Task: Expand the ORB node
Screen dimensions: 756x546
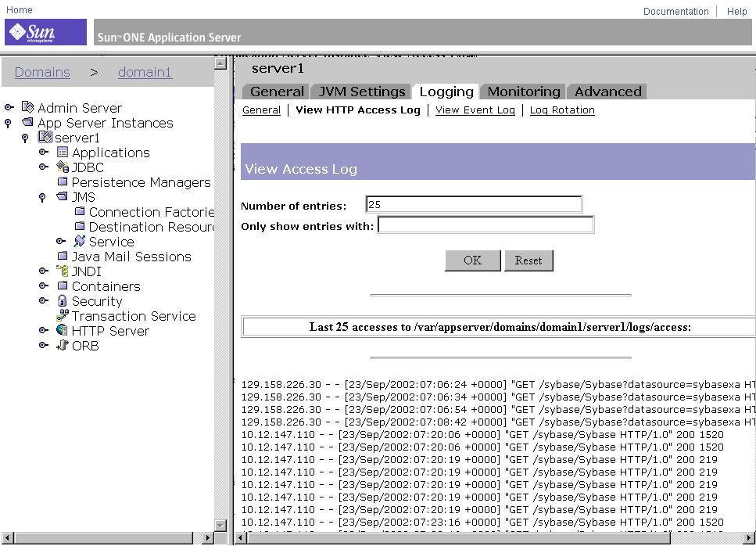Action: tap(44, 345)
